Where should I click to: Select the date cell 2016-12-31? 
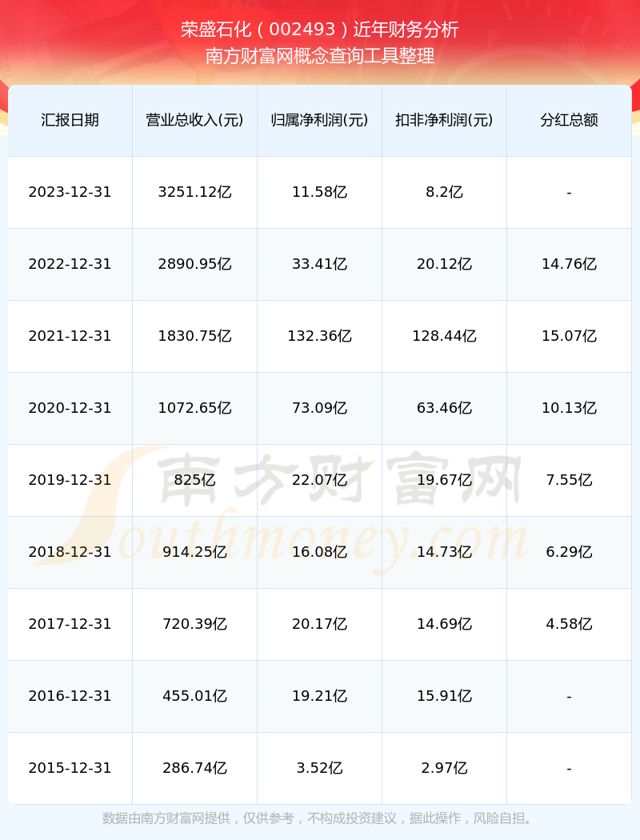(x=70, y=697)
